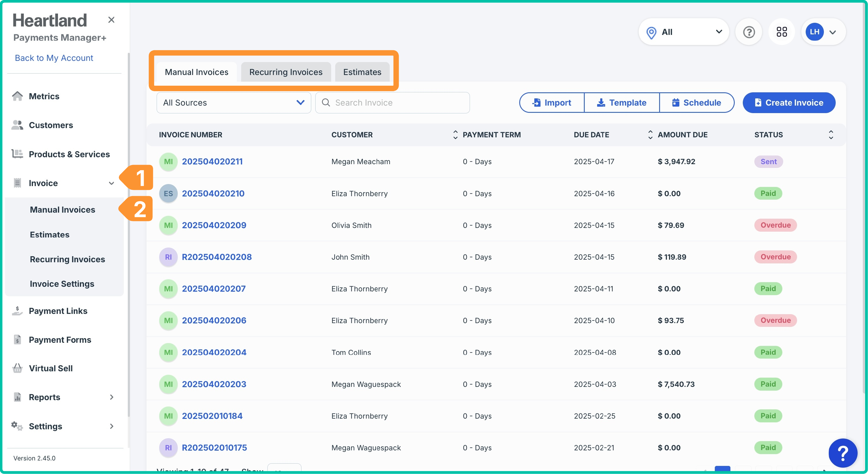Click the Template button

point(622,103)
